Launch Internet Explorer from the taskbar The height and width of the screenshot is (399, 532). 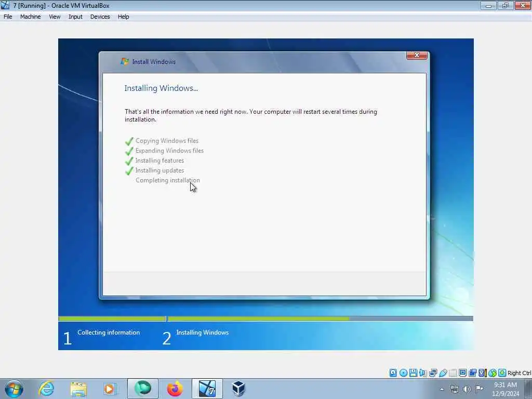pyautogui.click(x=46, y=389)
